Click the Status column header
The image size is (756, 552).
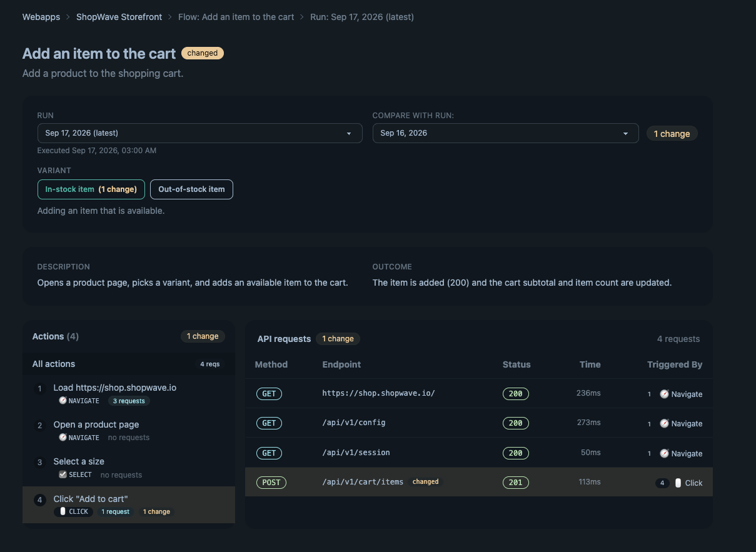(x=517, y=364)
